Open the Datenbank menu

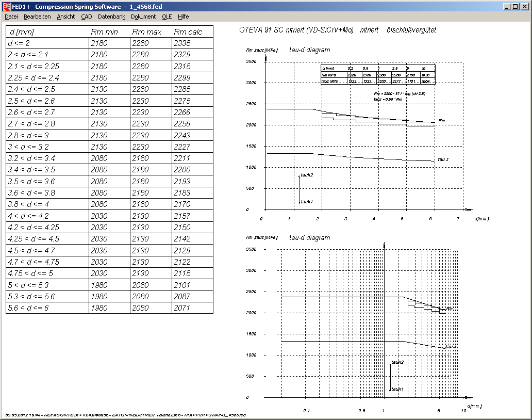[x=111, y=17]
